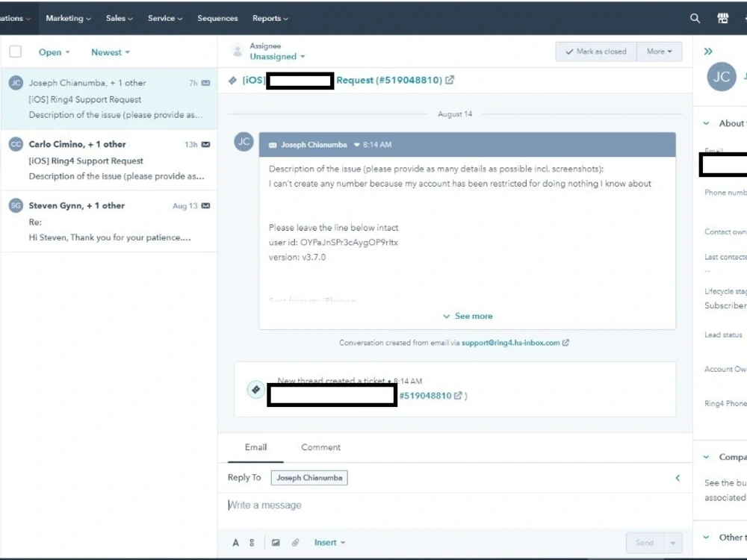Image resolution: width=747 pixels, height=560 pixels.
Task: Open the Reports menu
Action: click(270, 18)
